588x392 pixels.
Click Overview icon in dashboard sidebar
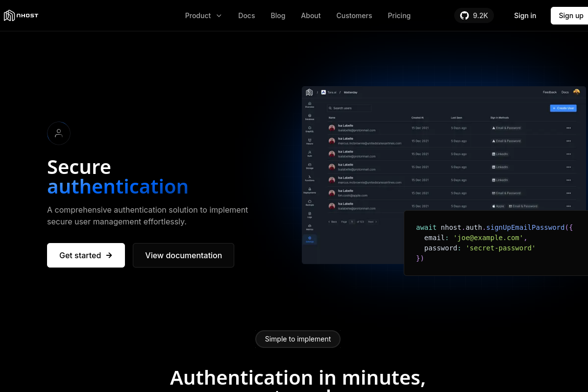coord(310,105)
